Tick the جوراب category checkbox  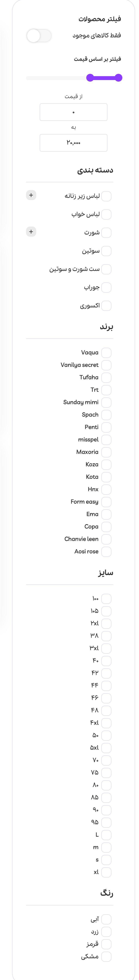coord(106,288)
